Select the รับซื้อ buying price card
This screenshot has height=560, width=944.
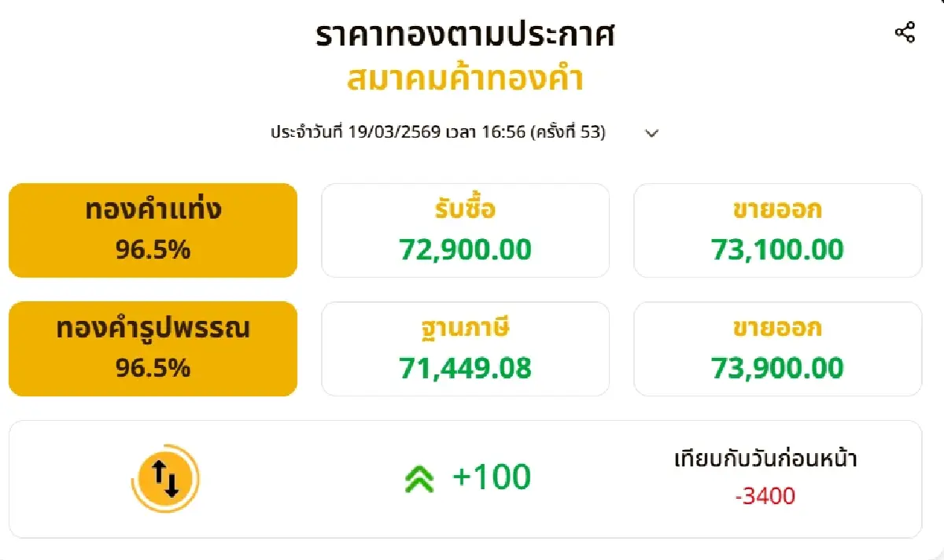tap(464, 230)
